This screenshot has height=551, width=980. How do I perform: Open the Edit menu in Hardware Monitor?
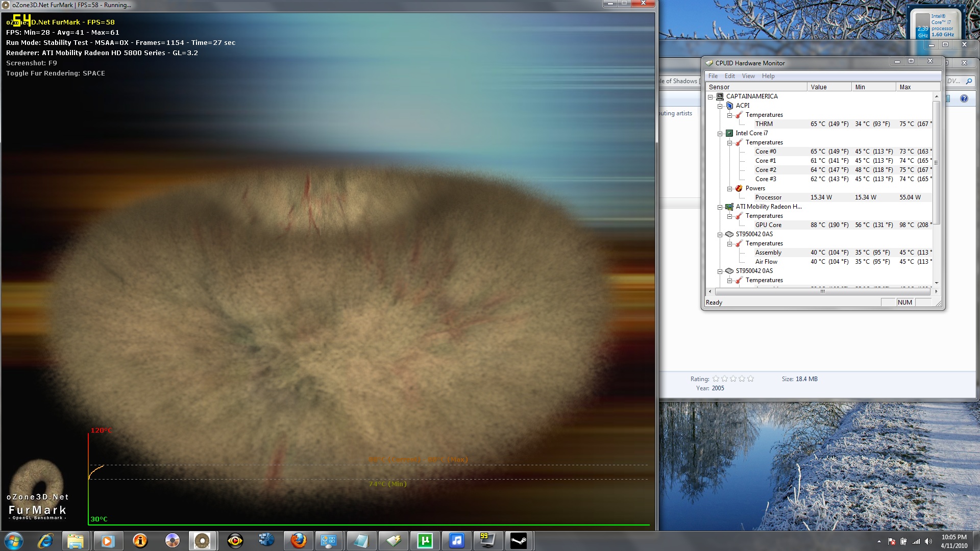click(730, 76)
